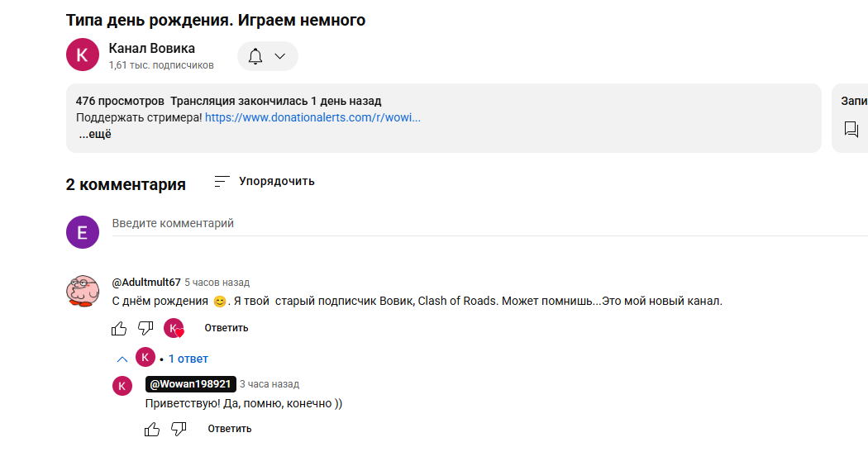Like the @Adultmult67 comment

coord(119,329)
